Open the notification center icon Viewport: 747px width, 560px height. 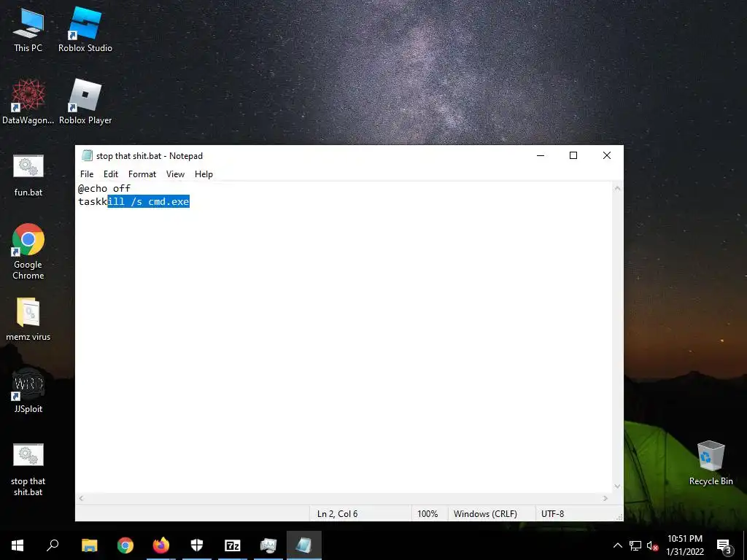pos(724,546)
